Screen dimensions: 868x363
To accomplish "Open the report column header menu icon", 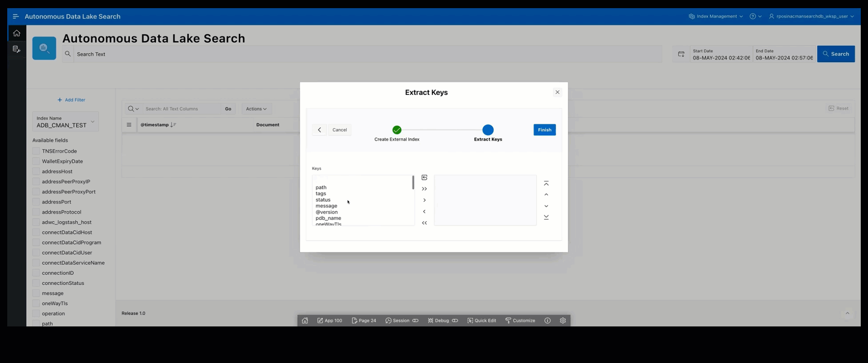I will 129,125.
